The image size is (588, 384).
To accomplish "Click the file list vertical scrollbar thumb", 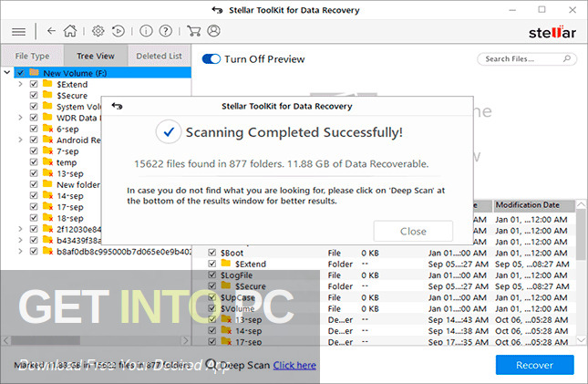I will [581, 234].
